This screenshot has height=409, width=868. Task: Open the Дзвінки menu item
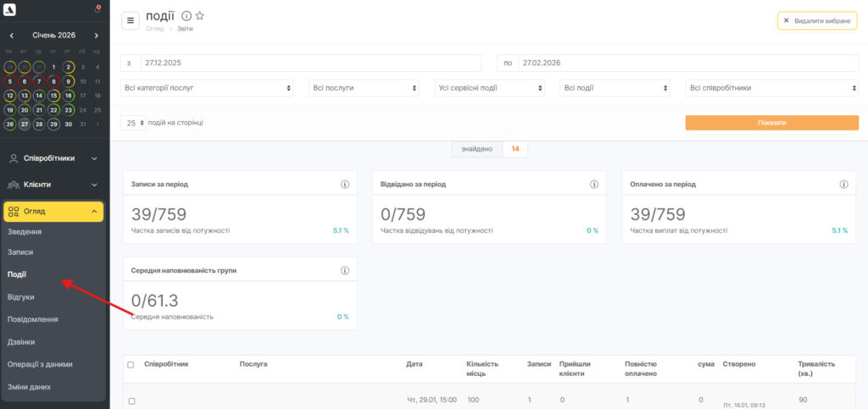tap(21, 341)
